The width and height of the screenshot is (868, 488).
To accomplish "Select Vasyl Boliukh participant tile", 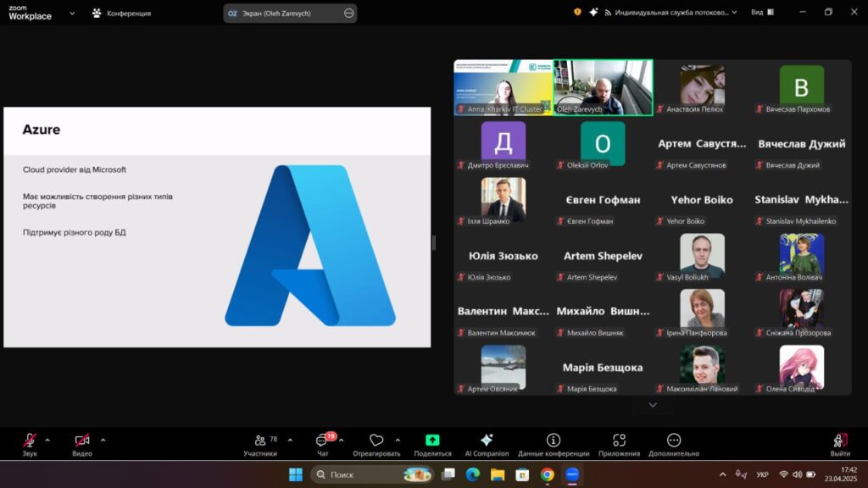I will coord(702,256).
